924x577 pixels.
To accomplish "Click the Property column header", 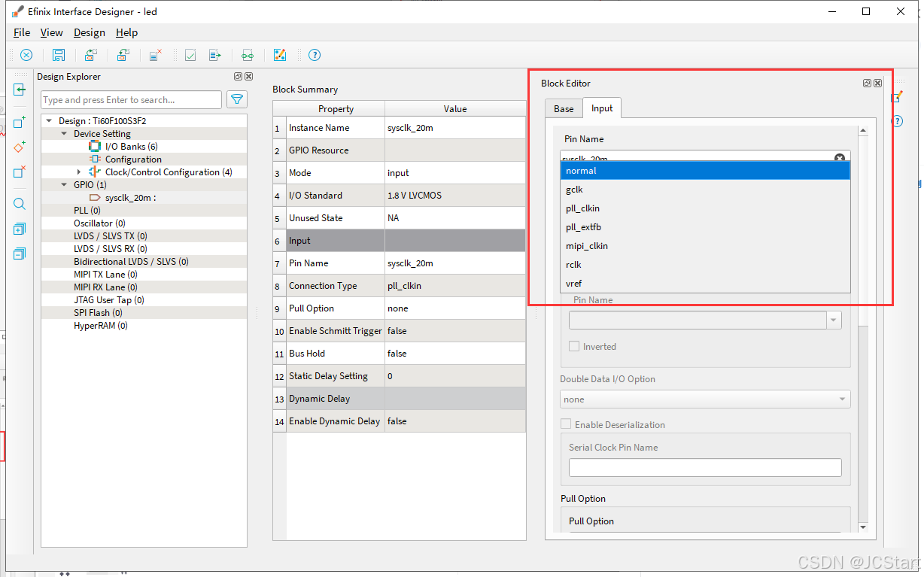I will pos(336,109).
